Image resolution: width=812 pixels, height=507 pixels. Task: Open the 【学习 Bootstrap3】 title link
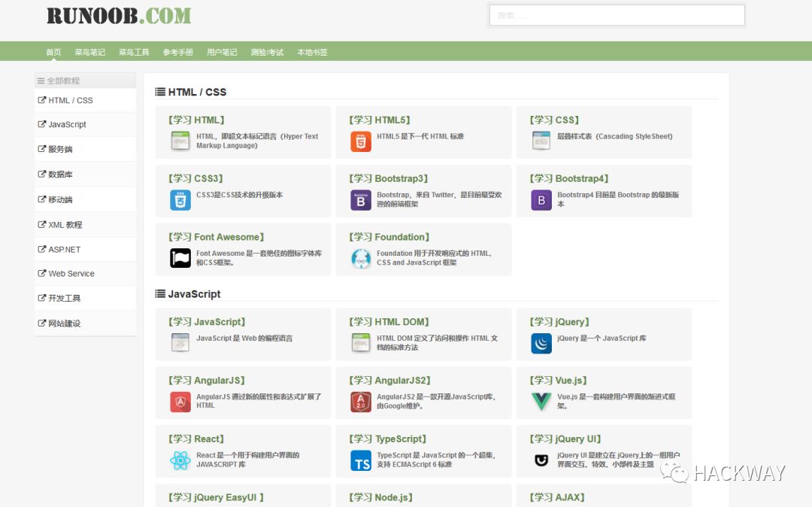(x=389, y=178)
